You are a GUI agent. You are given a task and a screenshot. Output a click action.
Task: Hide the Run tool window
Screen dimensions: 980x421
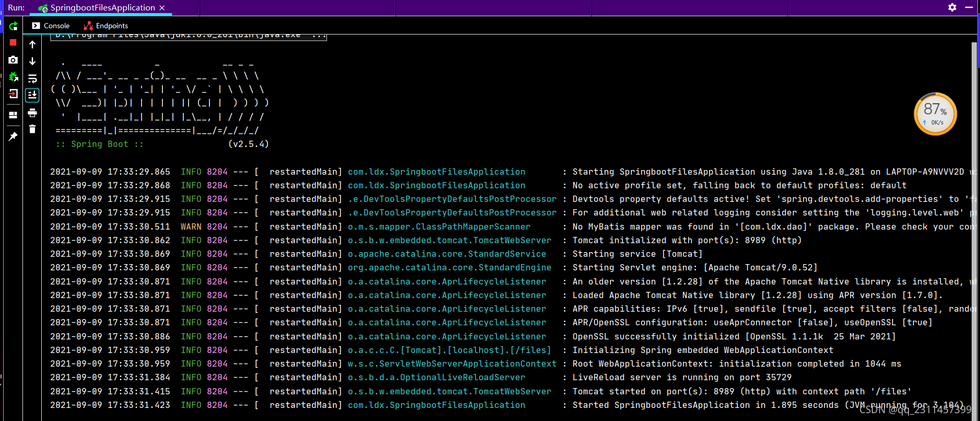[969, 7]
